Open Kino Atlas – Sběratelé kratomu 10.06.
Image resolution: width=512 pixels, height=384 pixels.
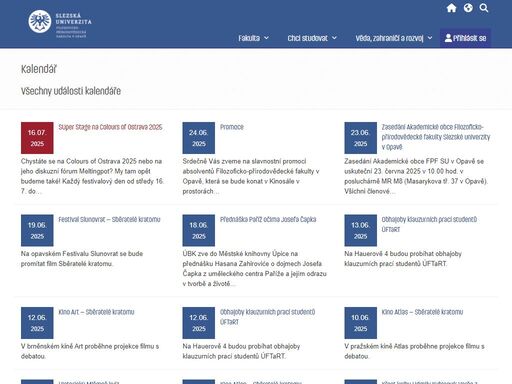[x=422, y=312]
